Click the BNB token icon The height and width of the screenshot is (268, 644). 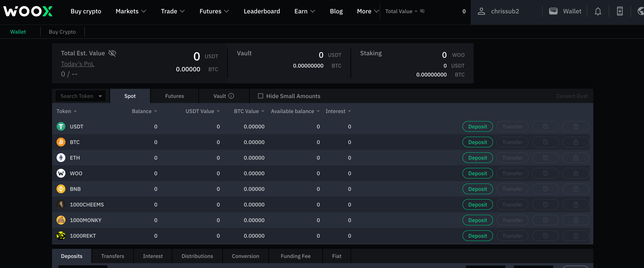coord(61,189)
